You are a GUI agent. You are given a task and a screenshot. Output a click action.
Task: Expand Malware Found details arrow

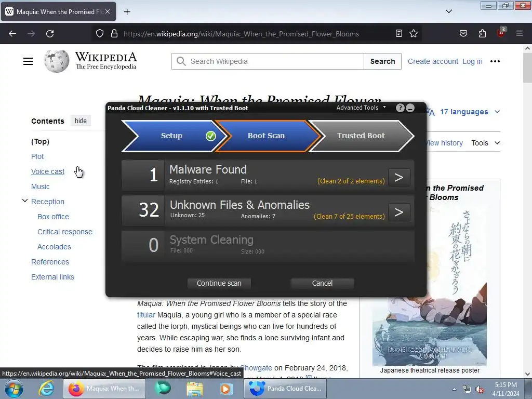(x=399, y=177)
